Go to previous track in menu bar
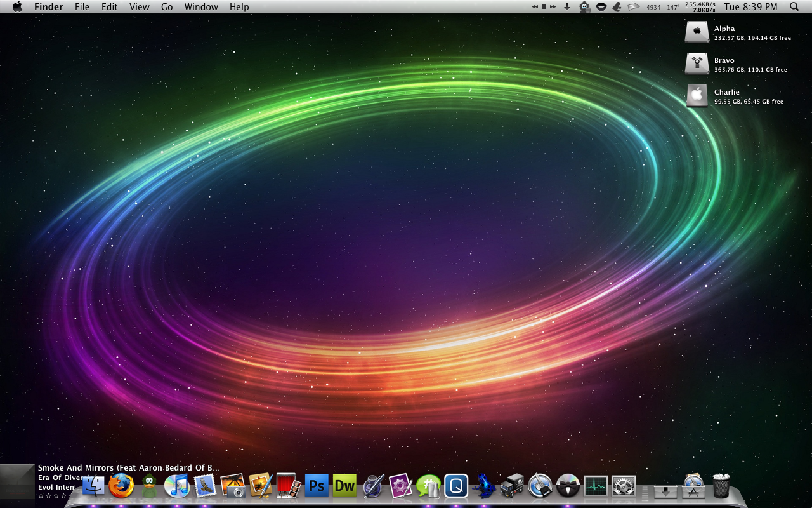 tap(535, 7)
